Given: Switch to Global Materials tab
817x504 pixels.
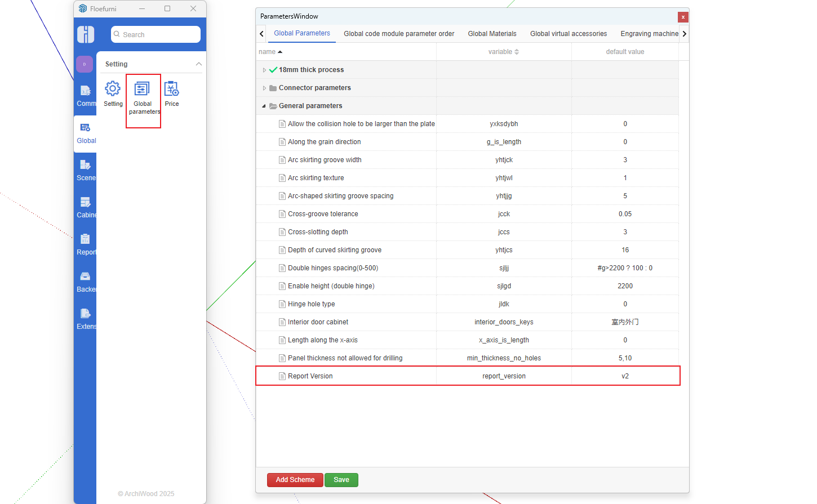Looking at the screenshot, I should pyautogui.click(x=492, y=34).
